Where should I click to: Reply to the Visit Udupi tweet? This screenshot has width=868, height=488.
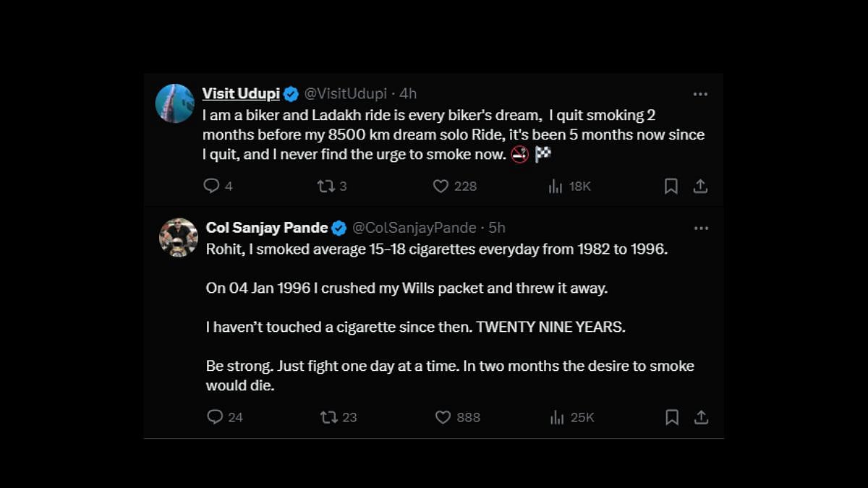coord(211,186)
